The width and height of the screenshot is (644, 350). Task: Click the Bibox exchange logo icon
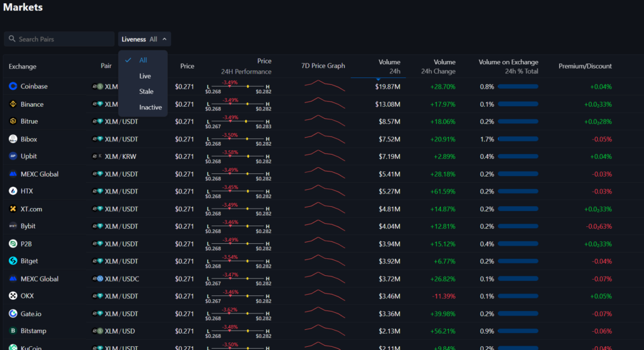[13, 139]
